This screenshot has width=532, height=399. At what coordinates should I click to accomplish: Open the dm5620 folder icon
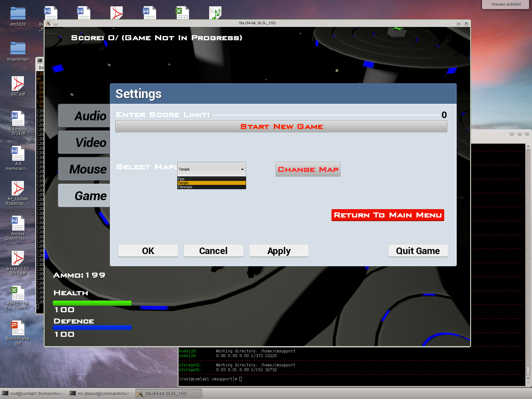[x=18, y=14]
